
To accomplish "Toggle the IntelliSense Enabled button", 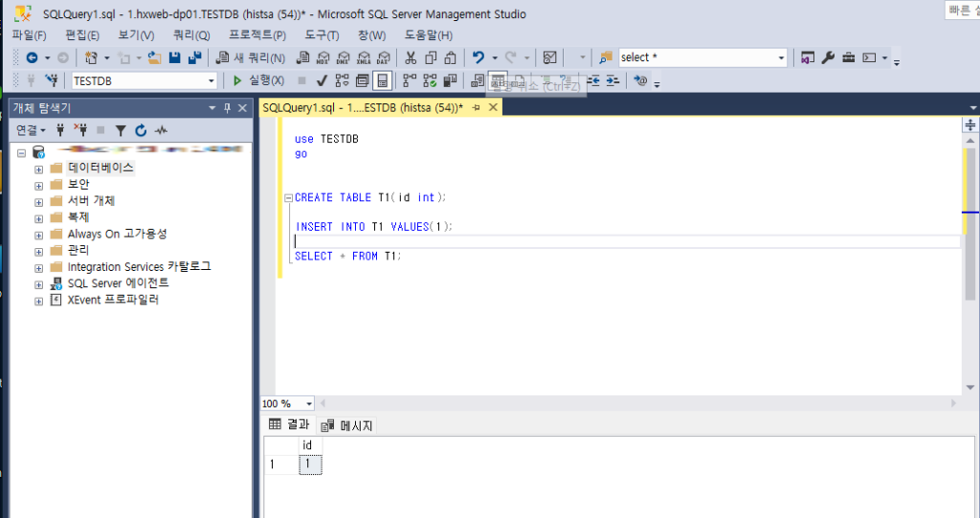I will click(382, 80).
